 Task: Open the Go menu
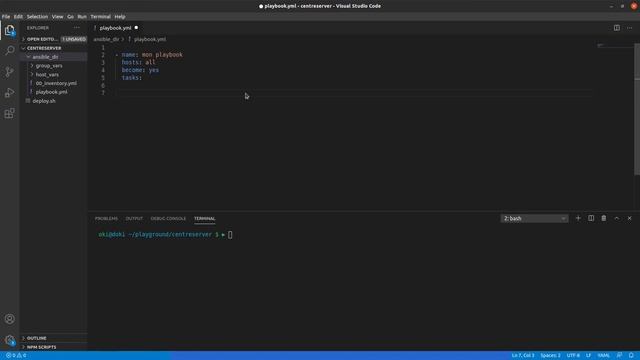70,17
